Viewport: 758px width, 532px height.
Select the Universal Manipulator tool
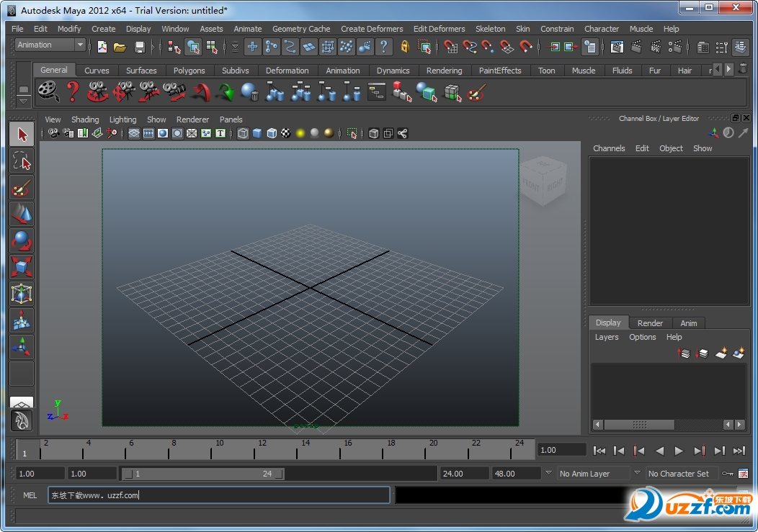[22, 293]
